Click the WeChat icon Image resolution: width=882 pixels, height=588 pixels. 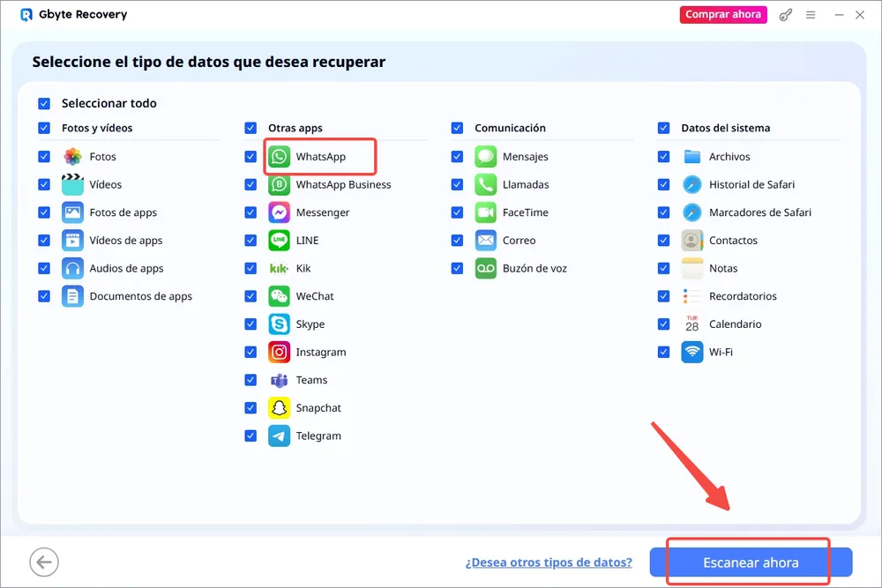[x=279, y=296]
